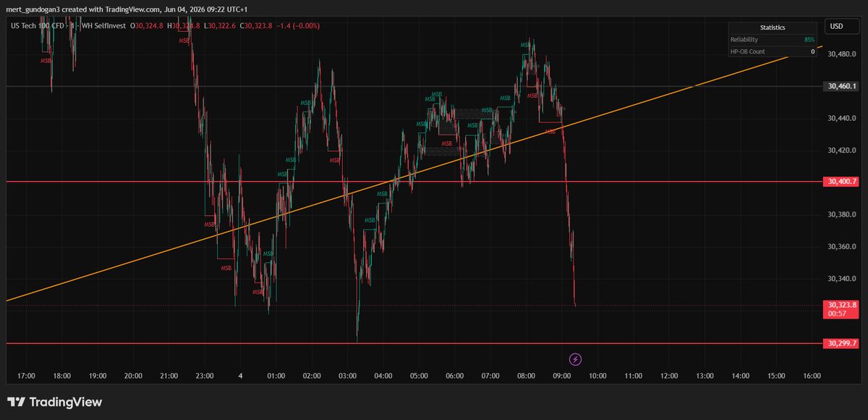Click the 30,460.1 gray price label

(x=841, y=86)
